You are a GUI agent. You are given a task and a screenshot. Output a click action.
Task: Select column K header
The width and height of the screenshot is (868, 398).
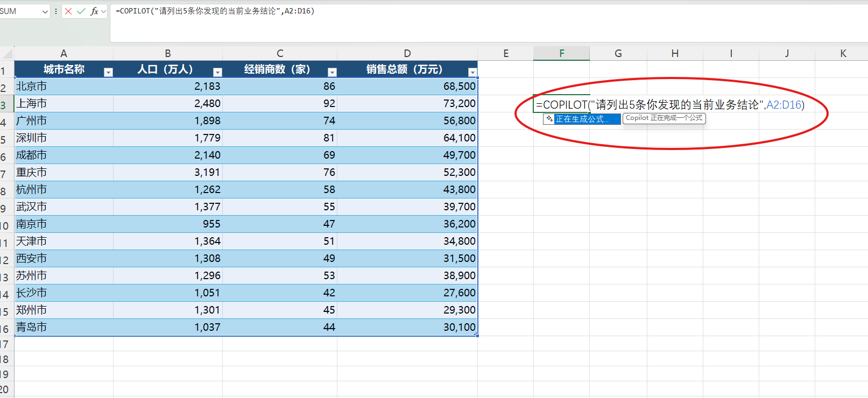coord(843,53)
